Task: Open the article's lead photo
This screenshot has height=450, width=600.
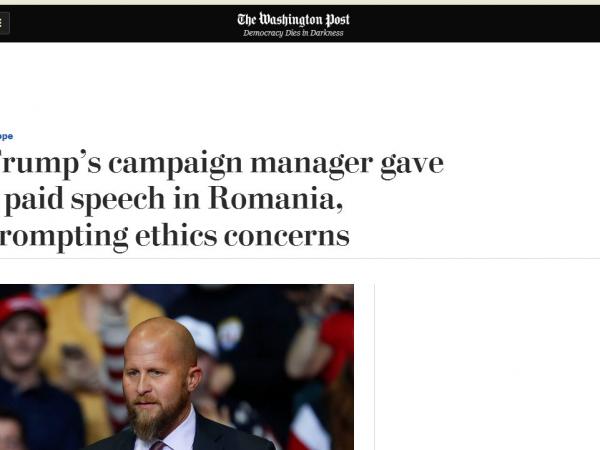Action: (x=176, y=366)
